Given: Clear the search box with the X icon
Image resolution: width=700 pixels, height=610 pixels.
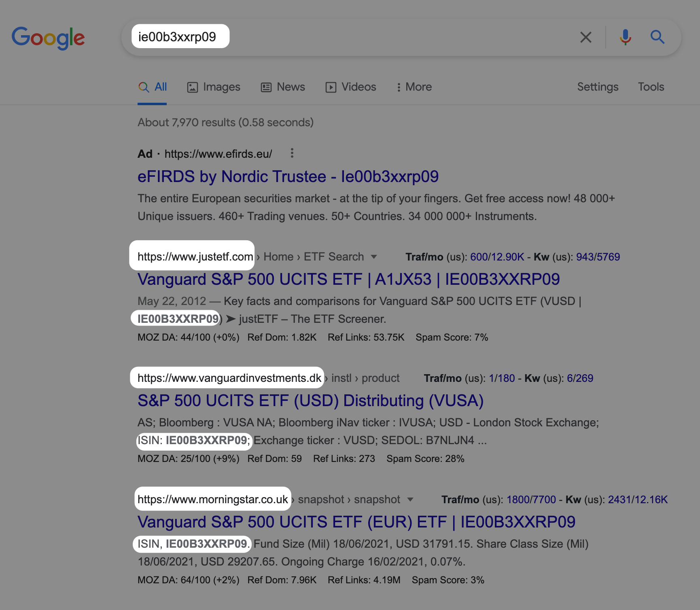Looking at the screenshot, I should (x=585, y=37).
